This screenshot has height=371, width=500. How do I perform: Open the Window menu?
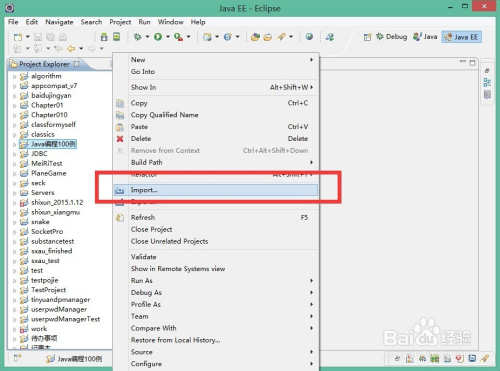(x=170, y=22)
